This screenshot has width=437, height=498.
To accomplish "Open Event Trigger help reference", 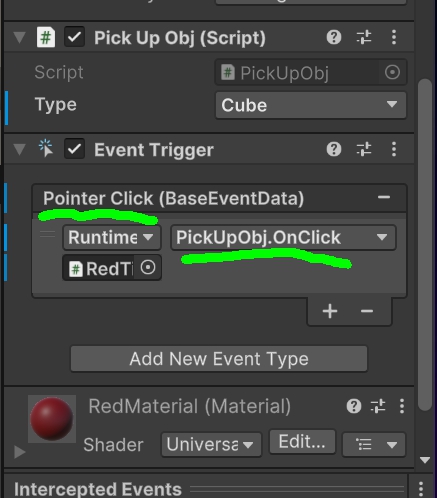I will tap(334, 149).
